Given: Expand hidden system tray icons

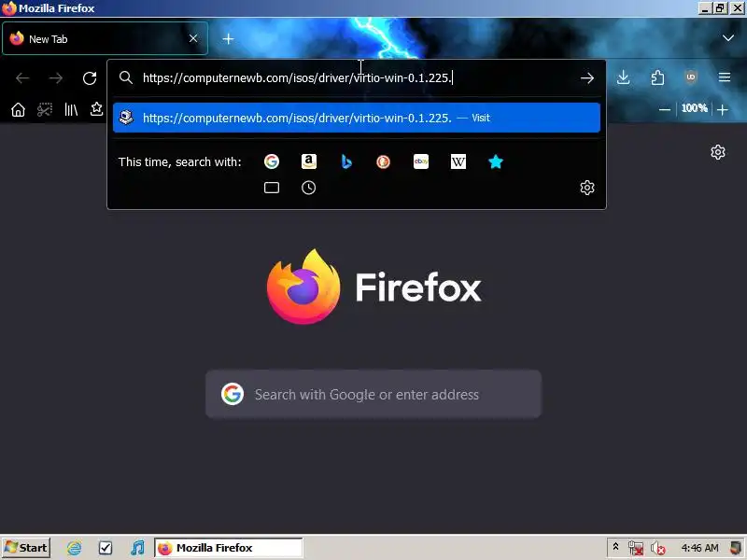Looking at the screenshot, I should [x=615, y=547].
